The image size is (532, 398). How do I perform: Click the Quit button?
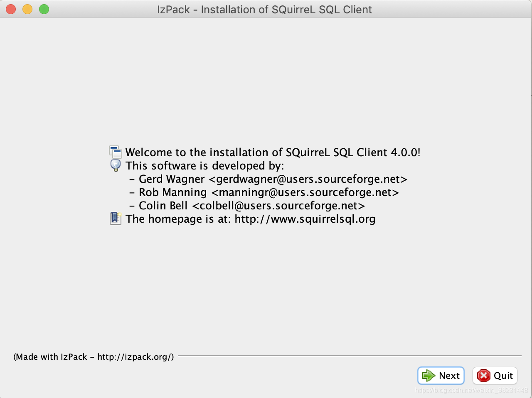pyautogui.click(x=495, y=376)
